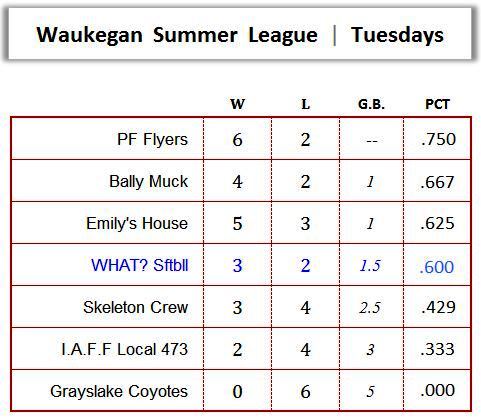Viewport: 481px width, 419px height.
Task: Select the Grayslake Coyotes team name
Action: click(119, 391)
